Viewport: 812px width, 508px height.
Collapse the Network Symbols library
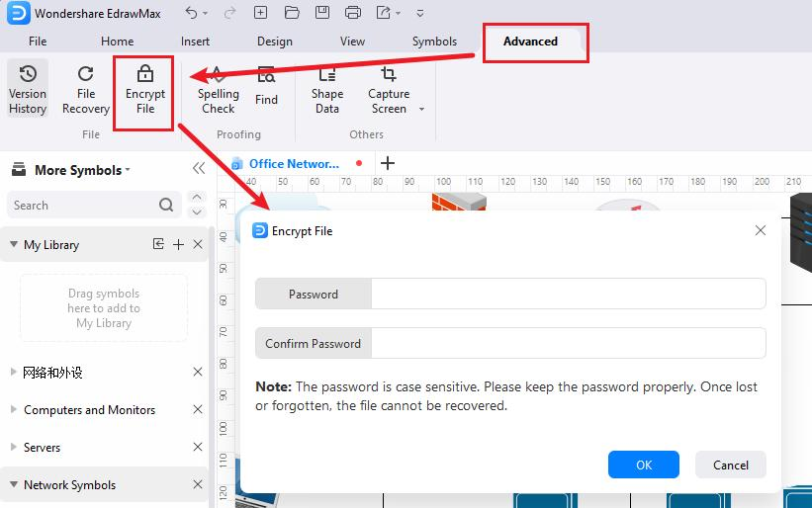tap(14, 484)
